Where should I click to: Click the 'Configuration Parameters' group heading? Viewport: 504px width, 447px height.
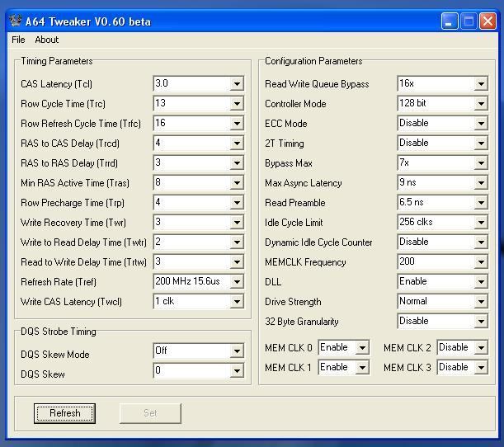pyautogui.click(x=313, y=61)
